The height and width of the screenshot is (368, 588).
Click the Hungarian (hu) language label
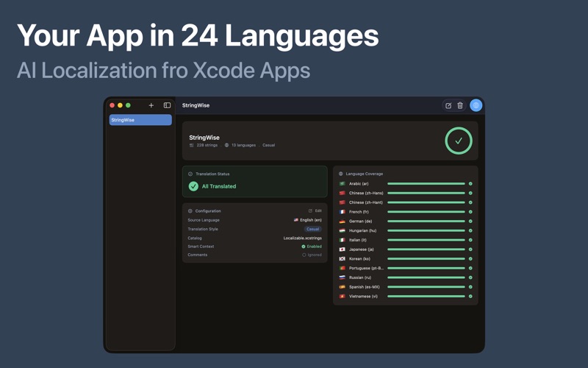[x=362, y=230]
